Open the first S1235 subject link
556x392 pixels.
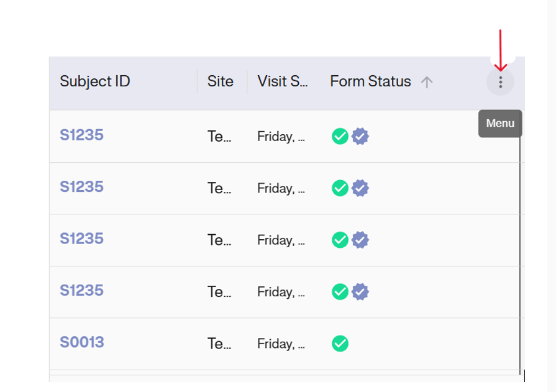click(82, 135)
